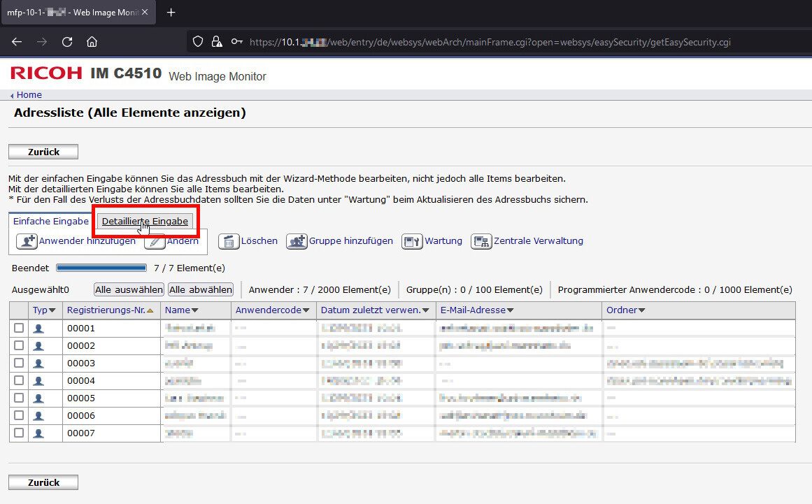The image size is (812, 504).
Task: Go back using browser back arrow
Action: 17,42
